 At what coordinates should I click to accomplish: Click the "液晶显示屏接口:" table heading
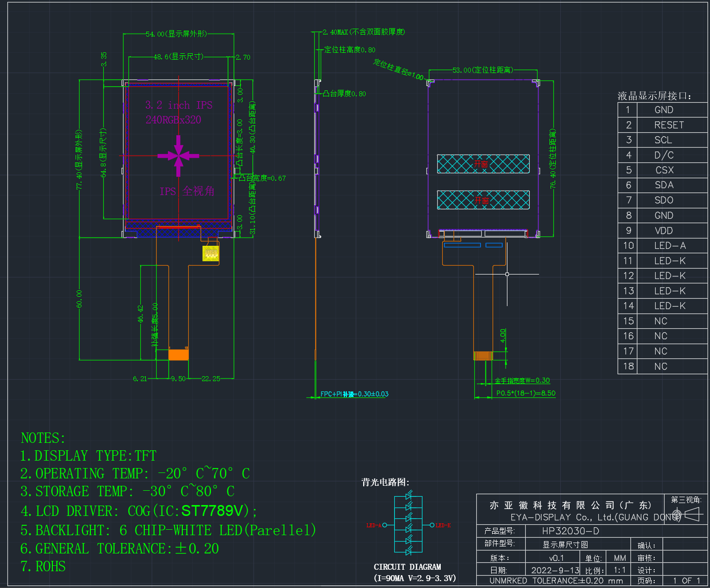tap(655, 96)
